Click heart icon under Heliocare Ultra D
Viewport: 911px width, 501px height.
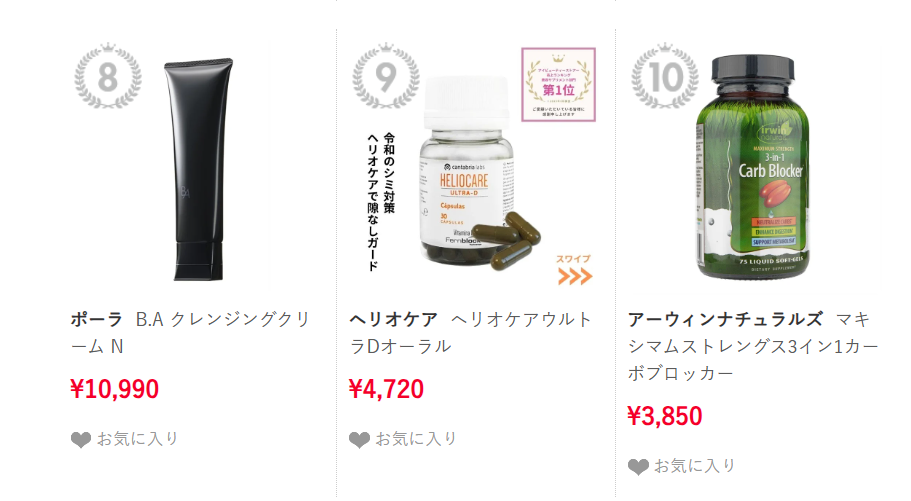[359, 440]
